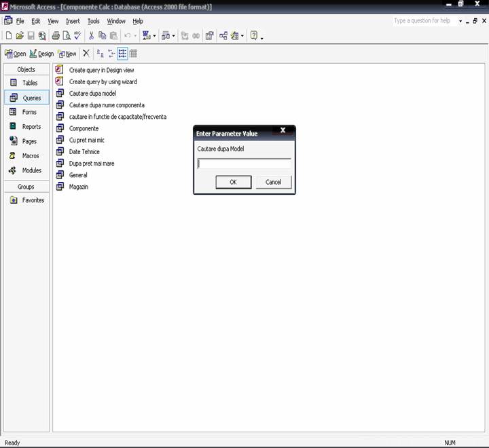Switch to Large Icons view

[x=100, y=54]
